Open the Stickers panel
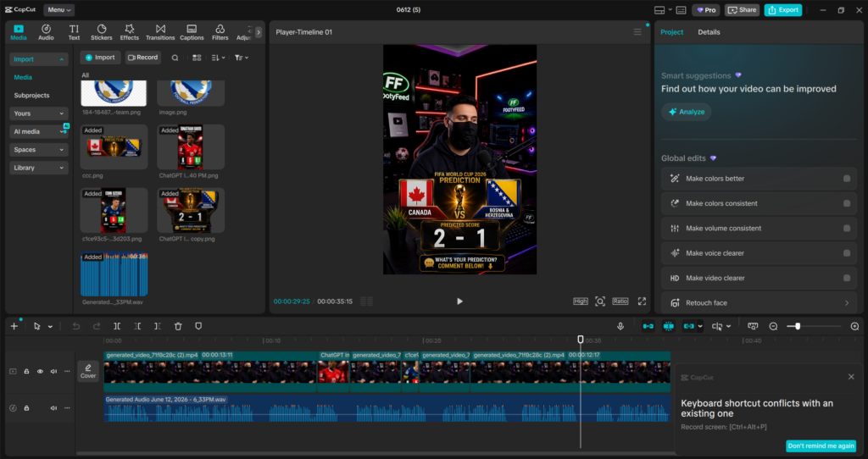This screenshot has width=868, height=459. pyautogui.click(x=102, y=32)
